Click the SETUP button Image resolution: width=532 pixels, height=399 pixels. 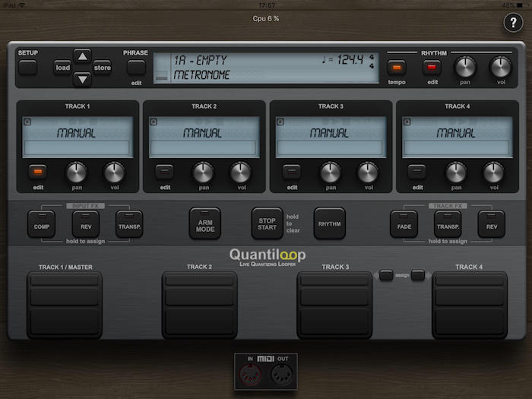coord(27,68)
